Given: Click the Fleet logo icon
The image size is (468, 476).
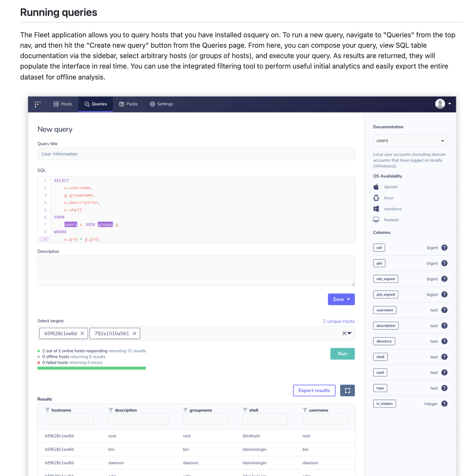Looking at the screenshot, I should (38, 104).
